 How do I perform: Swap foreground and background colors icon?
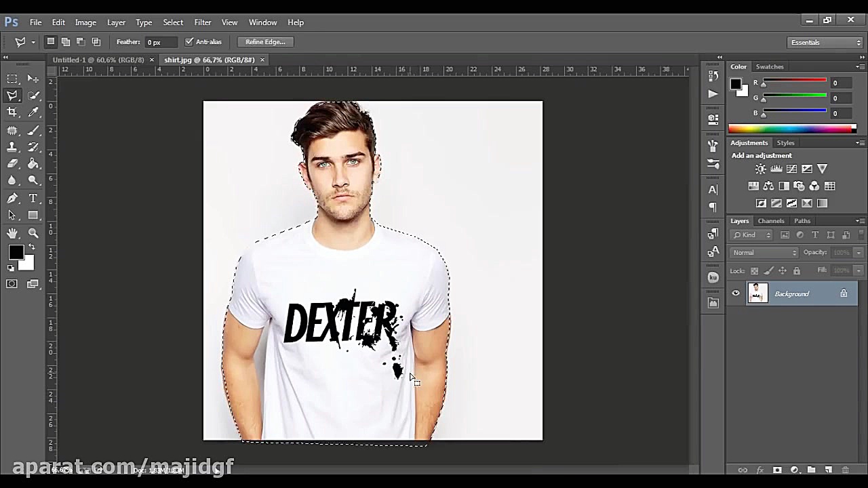click(x=31, y=247)
